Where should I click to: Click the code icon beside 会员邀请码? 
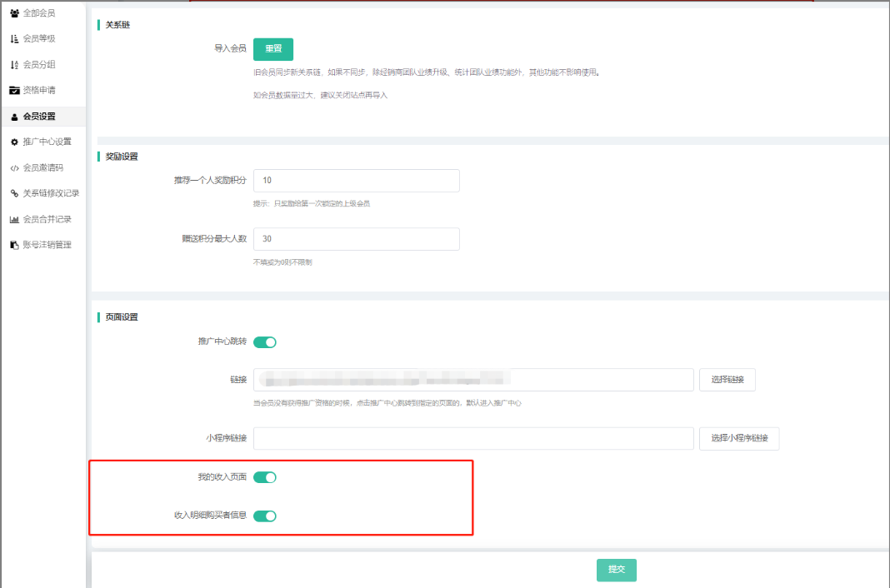(x=14, y=167)
